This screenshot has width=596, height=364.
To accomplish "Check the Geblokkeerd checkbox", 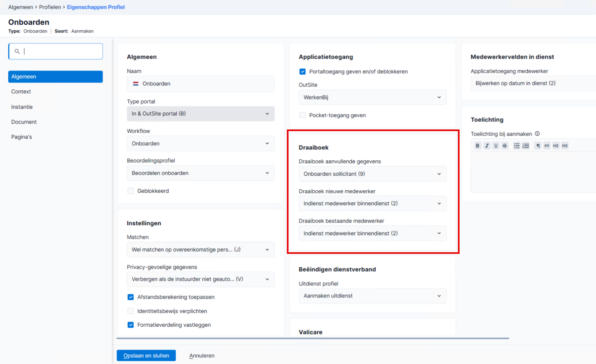I will pos(130,191).
